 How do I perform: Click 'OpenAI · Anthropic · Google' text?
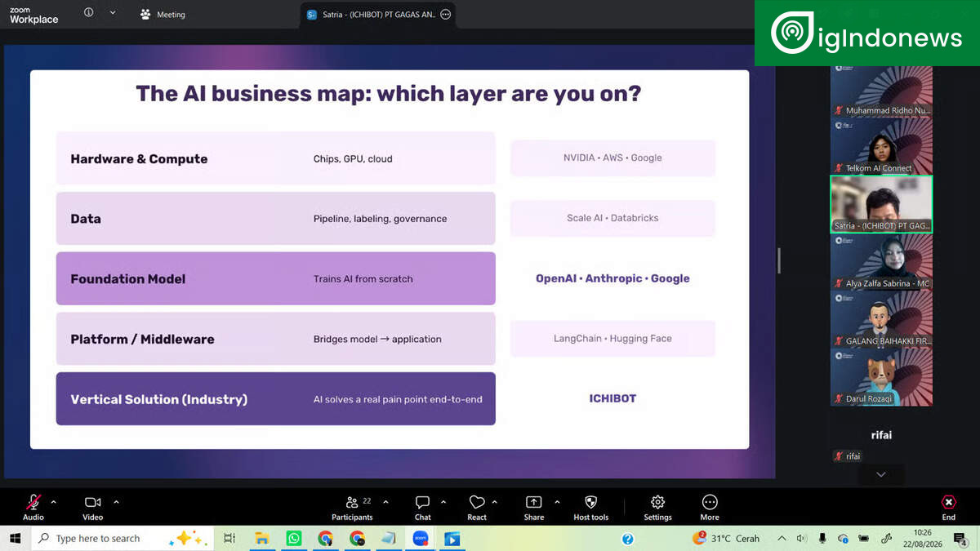pyautogui.click(x=612, y=278)
